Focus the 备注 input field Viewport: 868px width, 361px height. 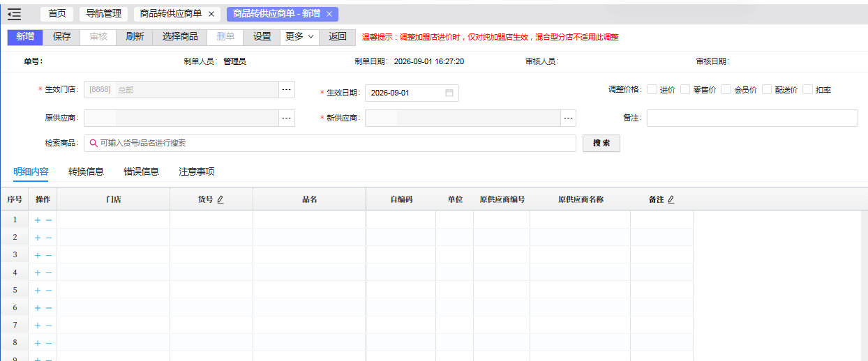click(x=752, y=118)
